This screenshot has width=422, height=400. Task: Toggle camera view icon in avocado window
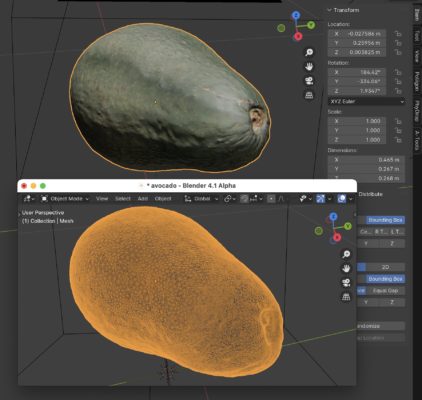(x=346, y=283)
